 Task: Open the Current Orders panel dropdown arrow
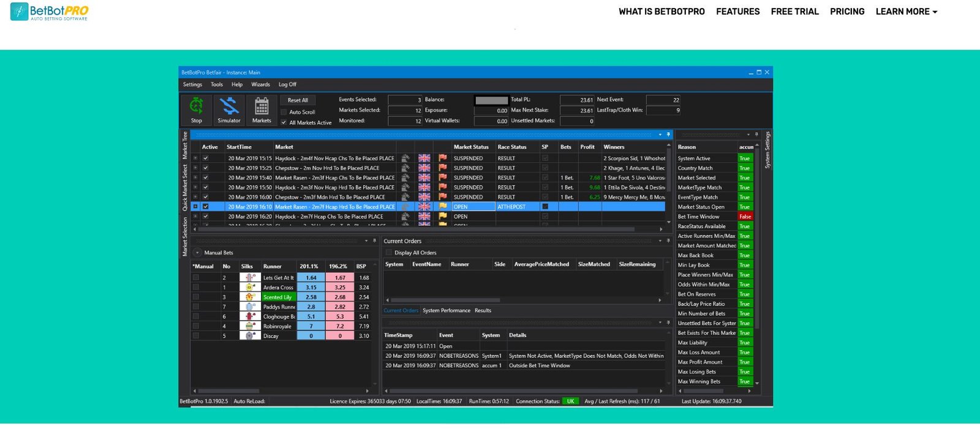[x=660, y=241]
